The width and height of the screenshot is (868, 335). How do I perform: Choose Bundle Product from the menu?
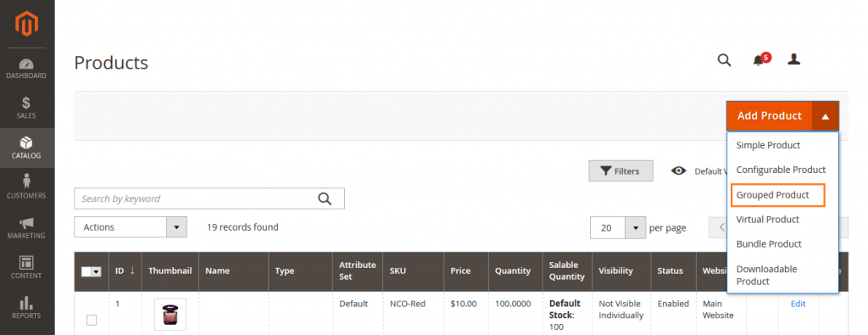coord(768,244)
